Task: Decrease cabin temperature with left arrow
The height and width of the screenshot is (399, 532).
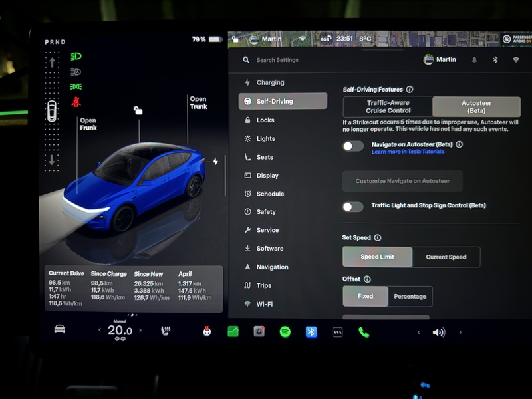Action: [99, 329]
